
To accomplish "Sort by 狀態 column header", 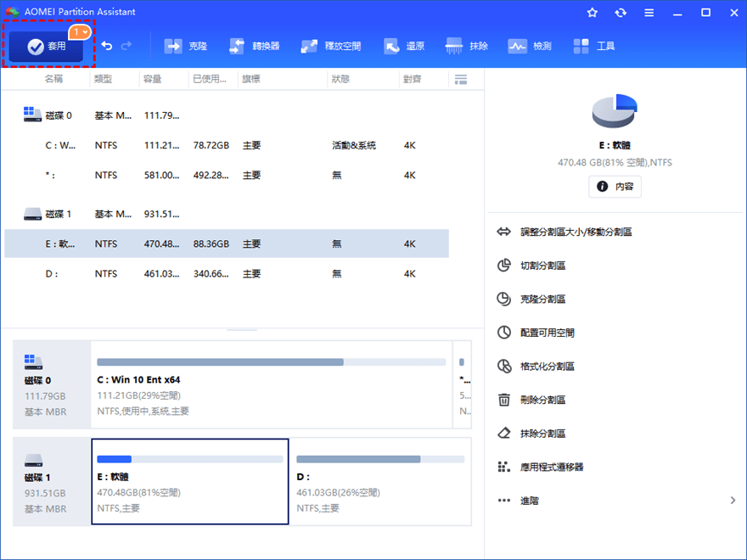I will point(340,79).
